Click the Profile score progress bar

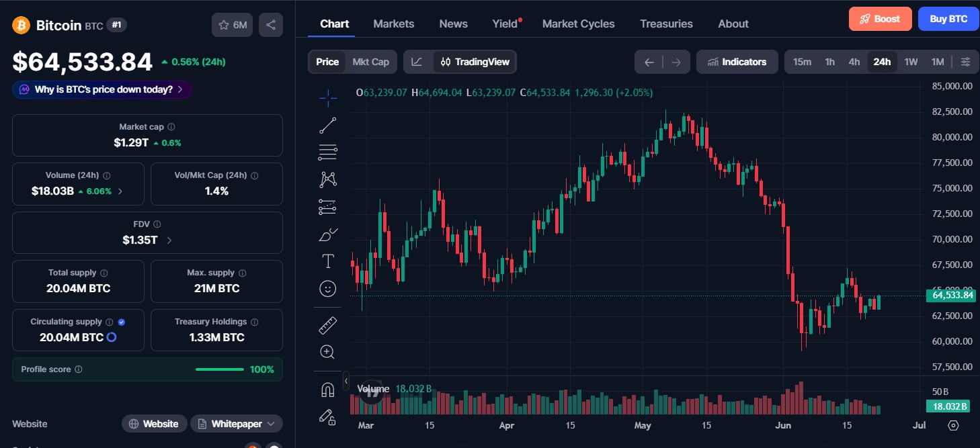(220, 369)
